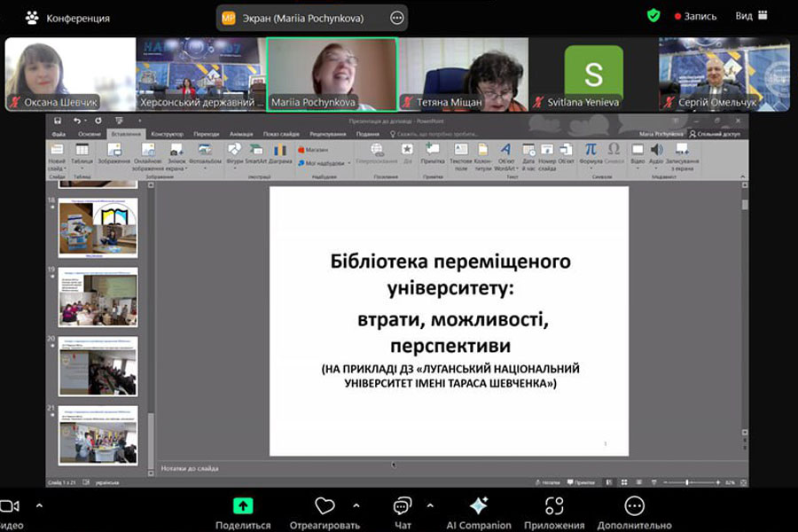
Task: Open the Приложения apps icon
Action: click(x=554, y=505)
